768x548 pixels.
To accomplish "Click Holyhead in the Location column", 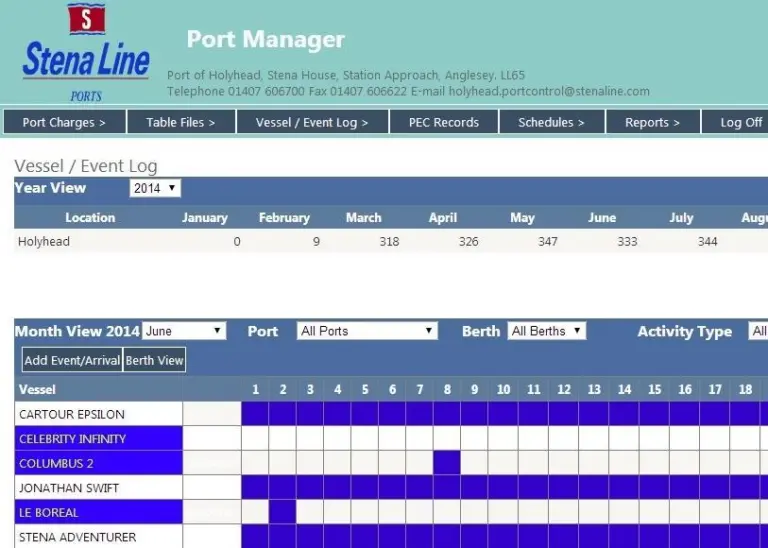I will [x=44, y=241].
